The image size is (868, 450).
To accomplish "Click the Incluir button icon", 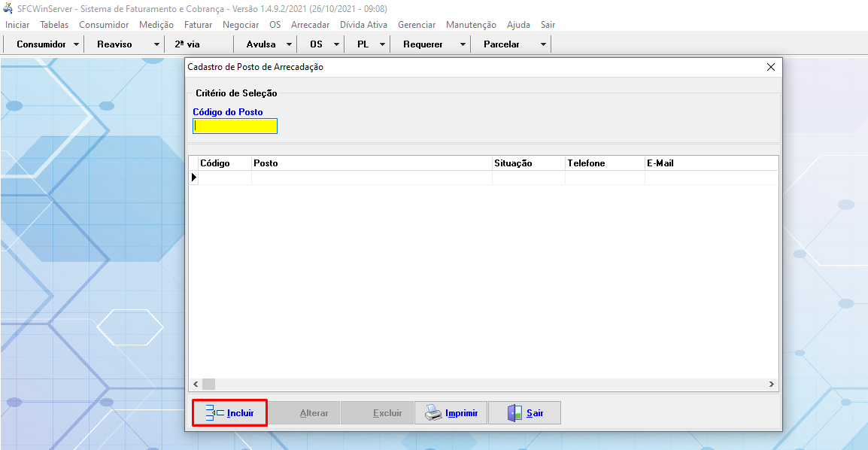I will click(x=214, y=412).
